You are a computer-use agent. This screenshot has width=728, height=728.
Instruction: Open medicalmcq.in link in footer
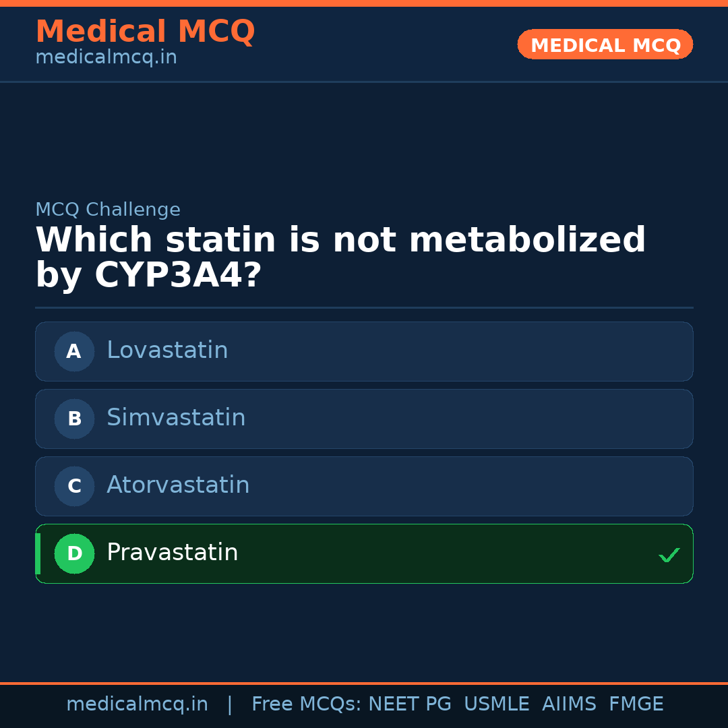coord(137,704)
